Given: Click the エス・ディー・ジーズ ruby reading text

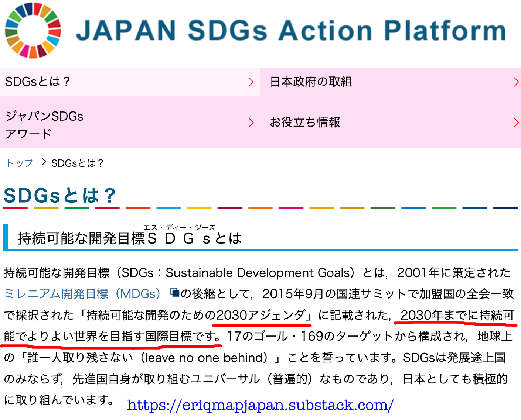Looking at the screenshot, I should 180,227.
